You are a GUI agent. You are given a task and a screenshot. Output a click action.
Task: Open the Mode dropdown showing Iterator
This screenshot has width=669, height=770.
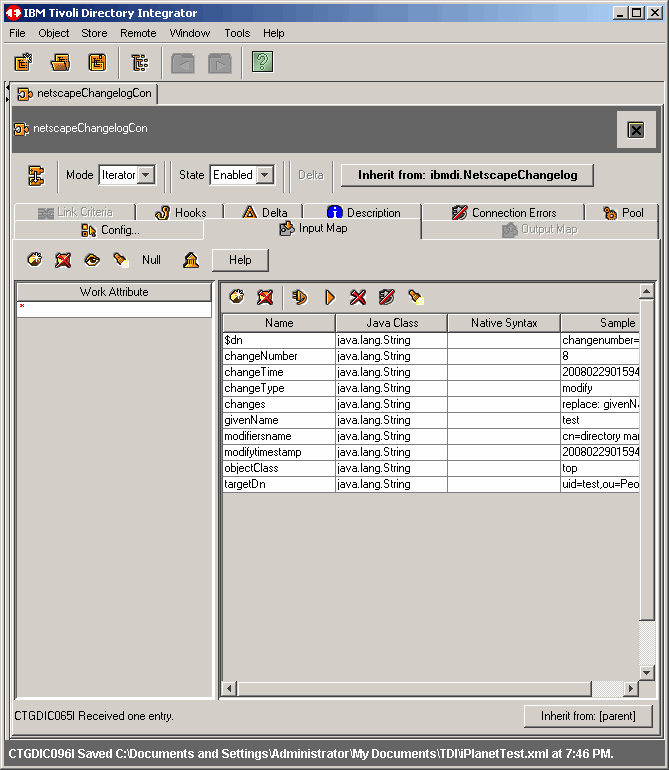pos(146,175)
